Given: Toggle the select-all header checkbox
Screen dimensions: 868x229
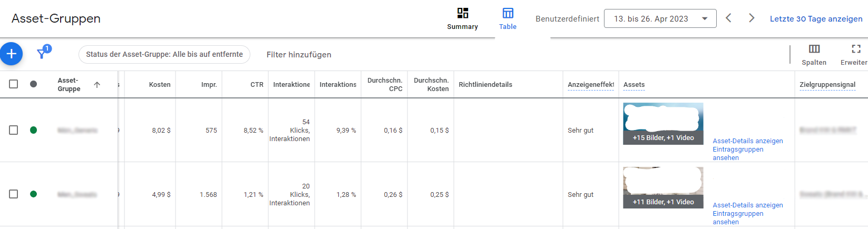Looking at the screenshot, I should pyautogui.click(x=14, y=84).
